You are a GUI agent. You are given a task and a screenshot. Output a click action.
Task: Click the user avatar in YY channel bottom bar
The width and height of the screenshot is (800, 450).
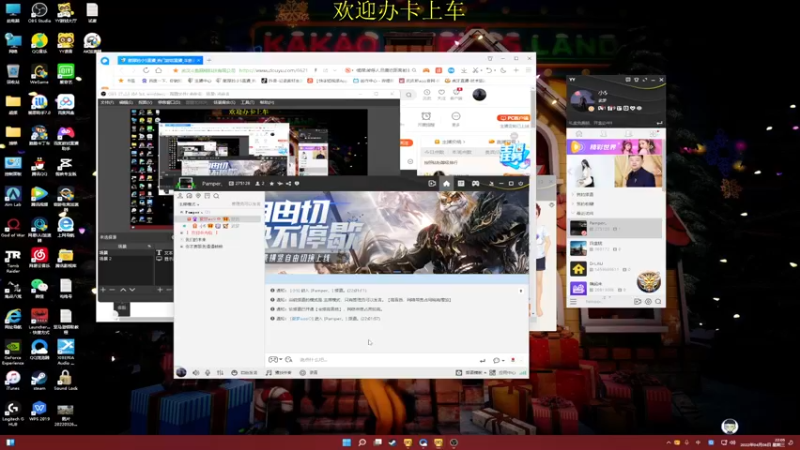tap(181, 372)
